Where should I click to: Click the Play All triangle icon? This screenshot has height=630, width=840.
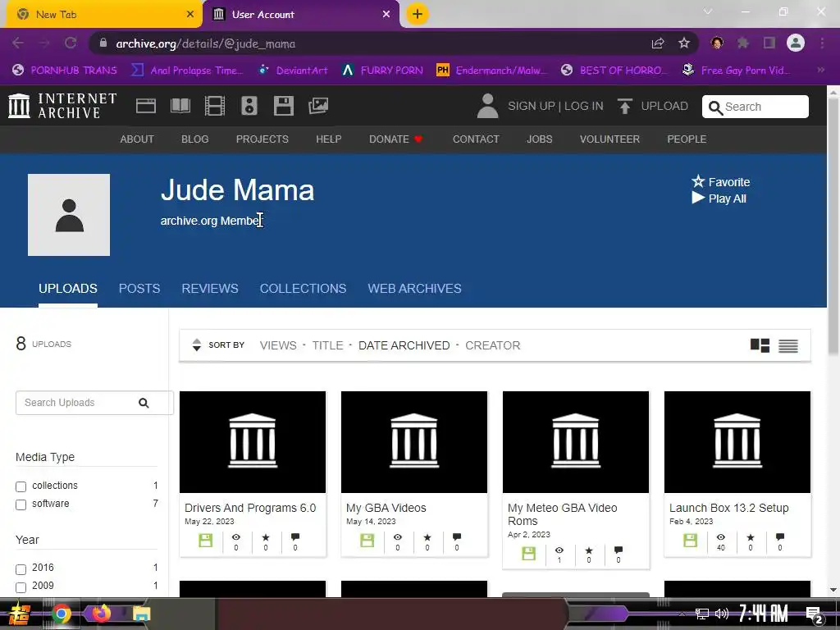697,198
